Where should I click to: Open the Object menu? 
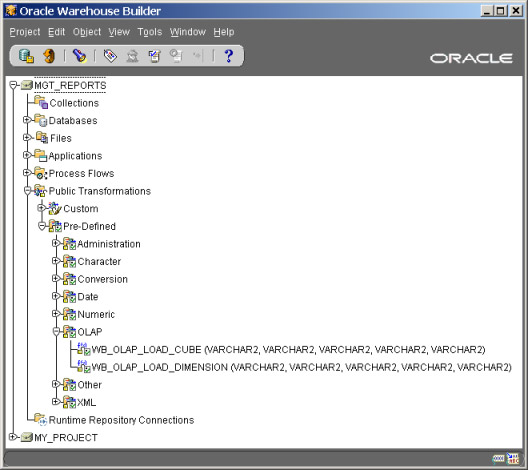(x=87, y=32)
